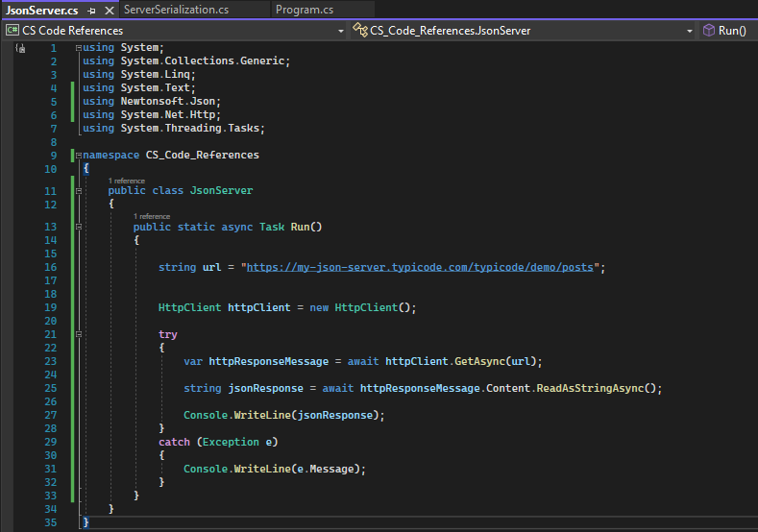Click the method cube icon beside Run()

[709, 31]
